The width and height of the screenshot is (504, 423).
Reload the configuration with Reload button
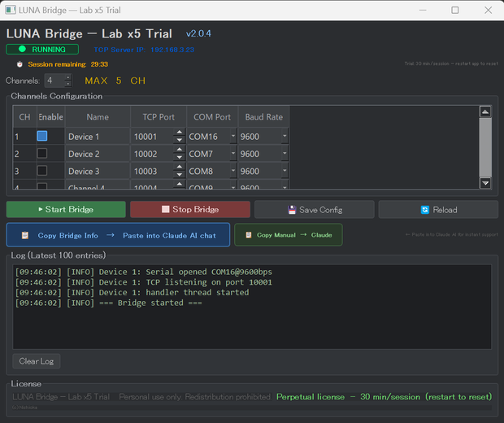click(438, 210)
